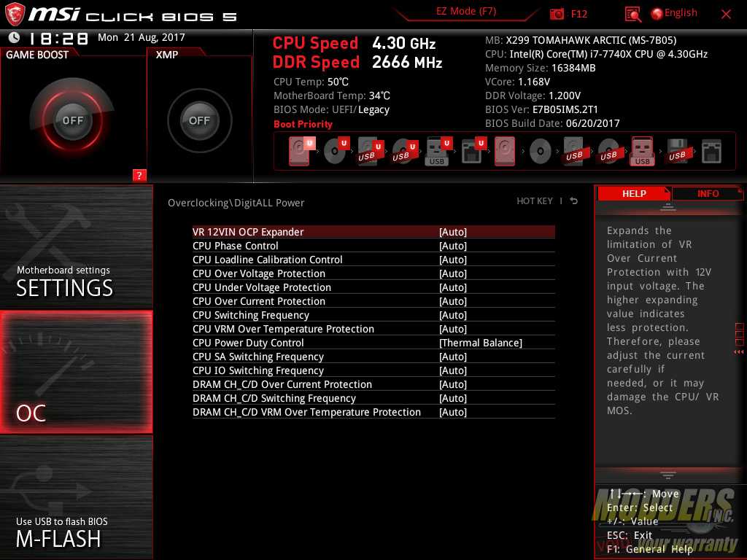
Task: Select the UEFI USB key boot icon
Action: [438, 152]
